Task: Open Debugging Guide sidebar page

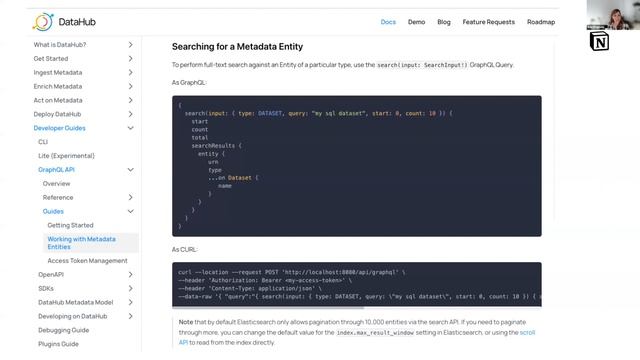Action: click(63, 330)
